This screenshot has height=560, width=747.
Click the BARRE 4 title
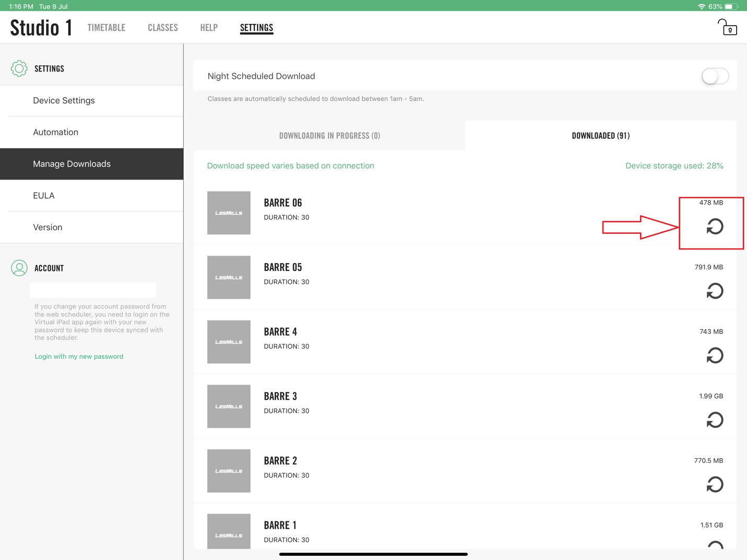pos(280,331)
